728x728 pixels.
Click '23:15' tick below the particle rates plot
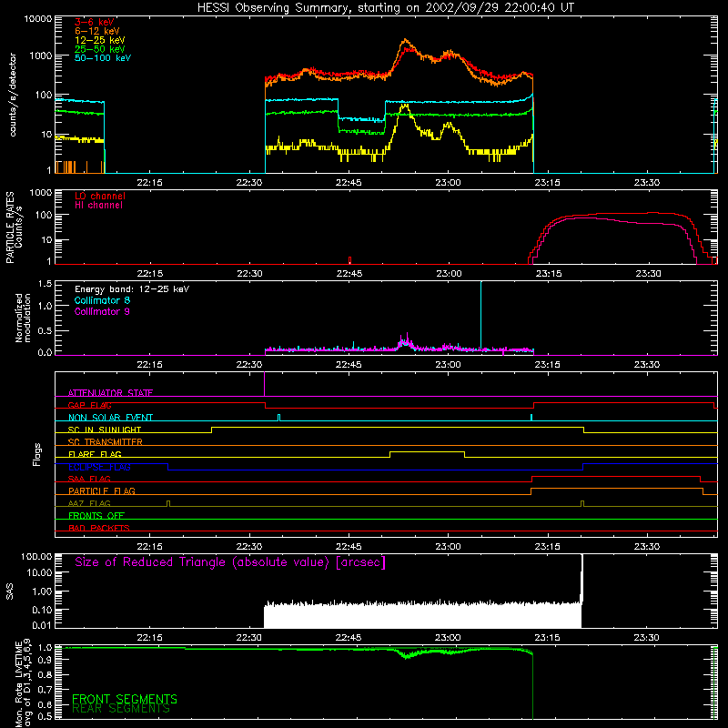click(549, 274)
